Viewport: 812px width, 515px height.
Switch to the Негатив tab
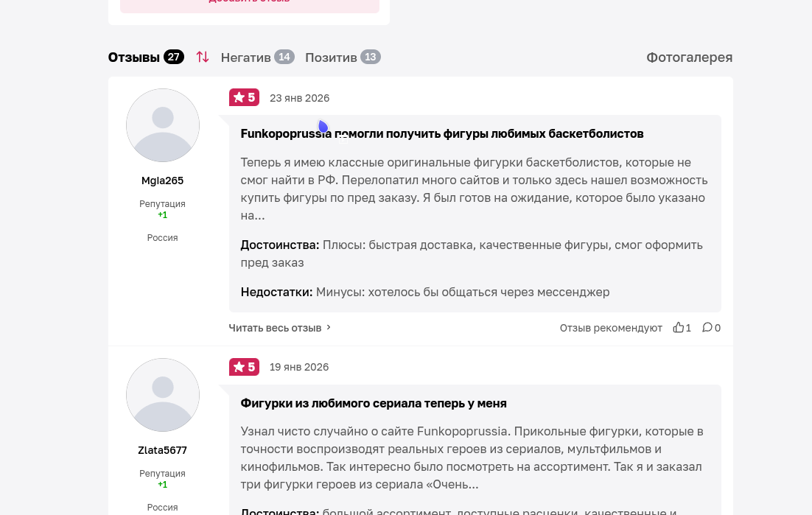click(245, 57)
